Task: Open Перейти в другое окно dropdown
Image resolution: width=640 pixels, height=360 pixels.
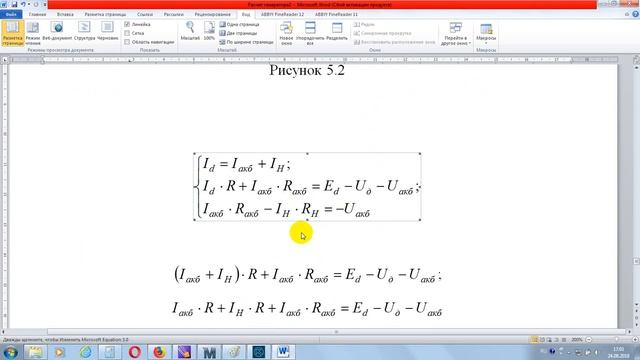Action: click(x=456, y=33)
